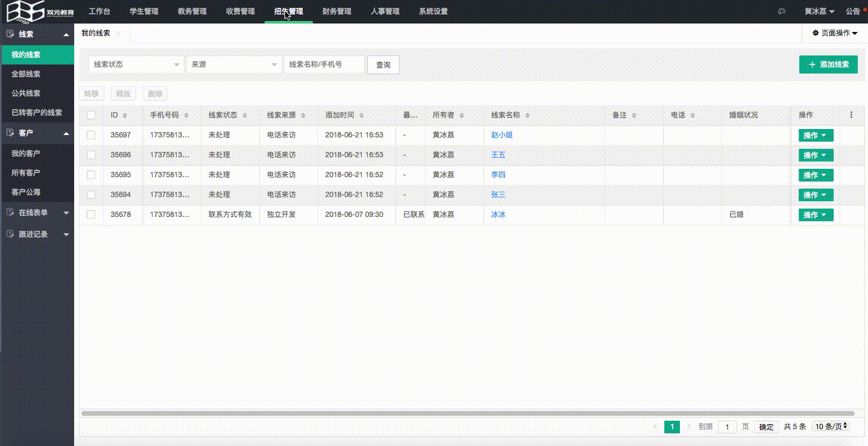Select 全部线索 in the sidebar
868x446 pixels.
click(26, 74)
